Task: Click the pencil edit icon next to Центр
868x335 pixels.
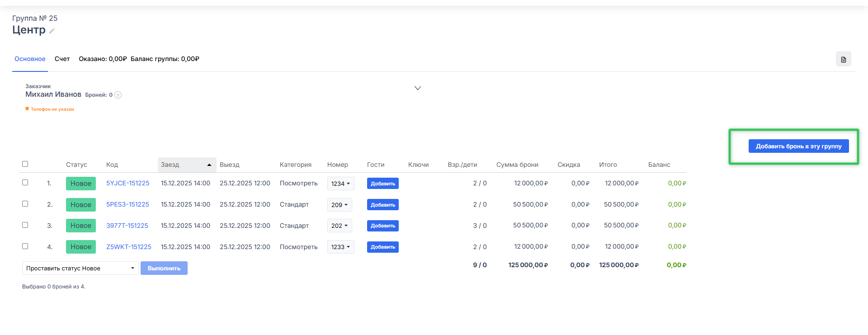Action: (52, 31)
